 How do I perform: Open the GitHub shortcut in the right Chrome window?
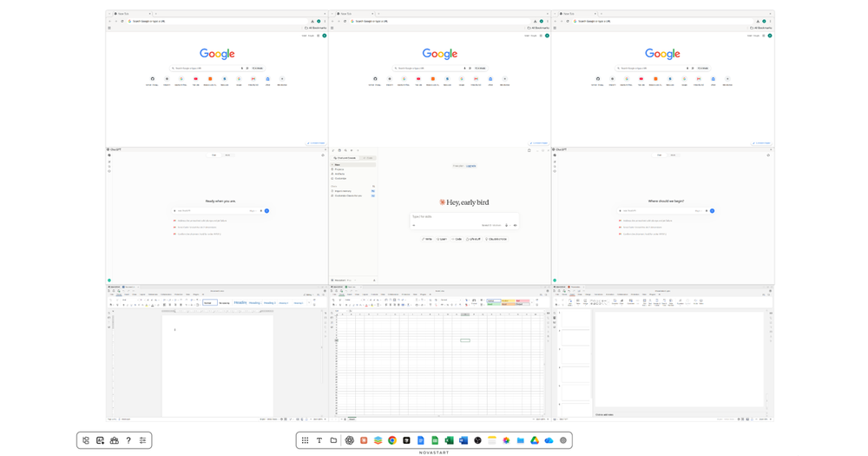point(598,79)
